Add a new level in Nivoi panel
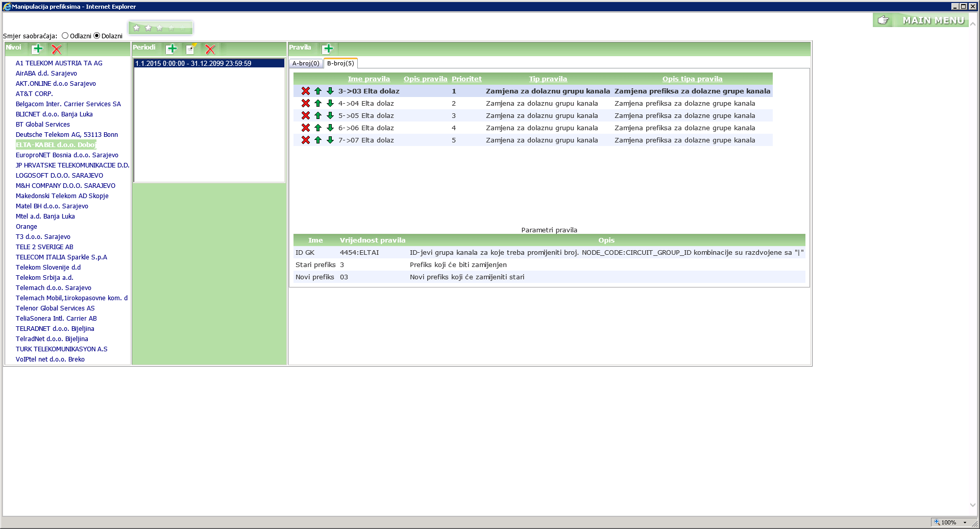Image resolution: width=980 pixels, height=529 pixels. point(37,49)
